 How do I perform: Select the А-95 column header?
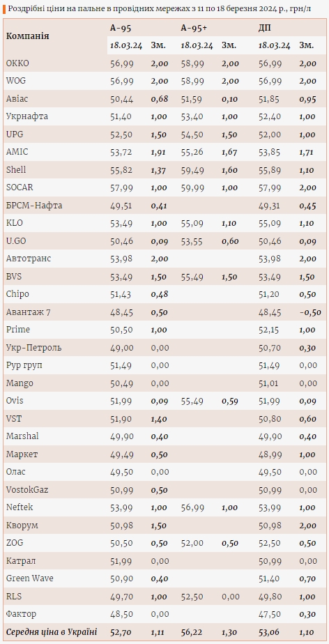[120, 28]
